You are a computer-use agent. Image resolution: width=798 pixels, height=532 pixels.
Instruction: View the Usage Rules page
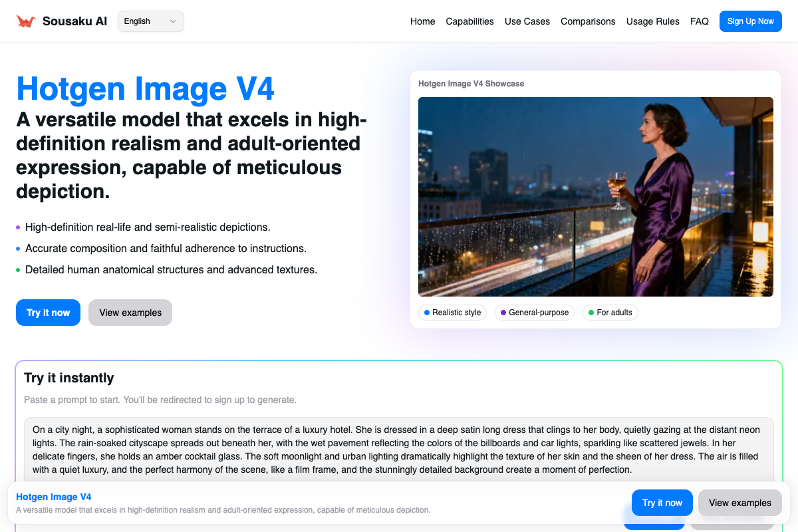652,21
